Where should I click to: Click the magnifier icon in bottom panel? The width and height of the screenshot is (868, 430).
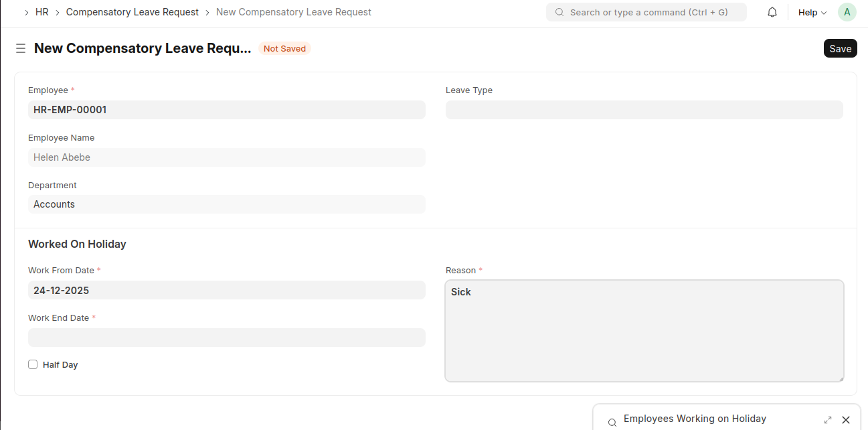(612, 423)
